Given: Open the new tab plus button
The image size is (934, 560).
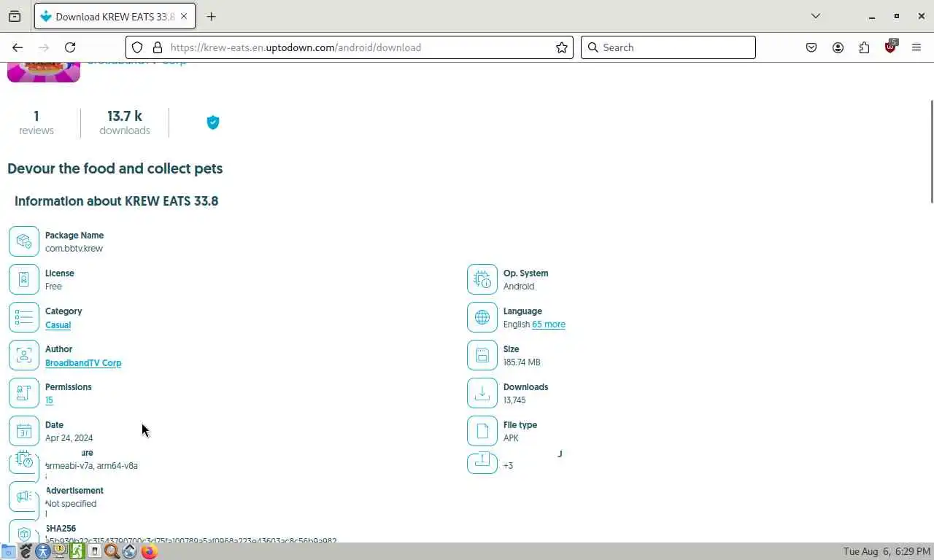Looking at the screenshot, I should click(212, 16).
